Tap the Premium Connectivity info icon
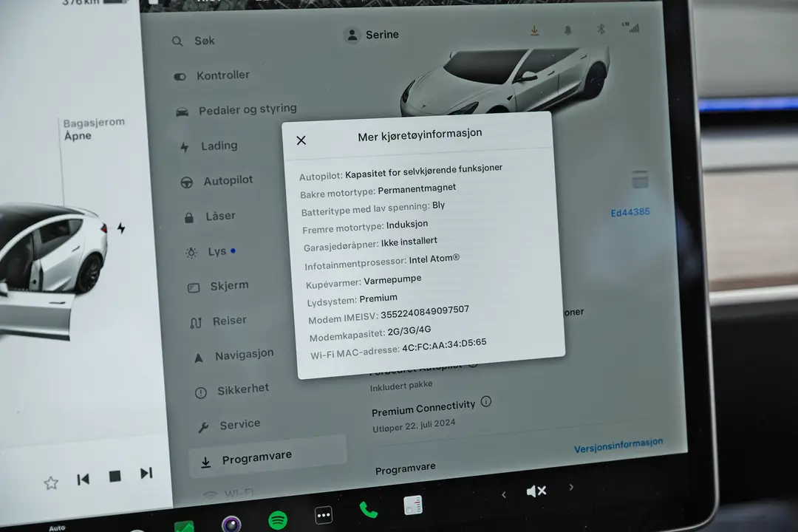798x532 pixels. (486, 402)
